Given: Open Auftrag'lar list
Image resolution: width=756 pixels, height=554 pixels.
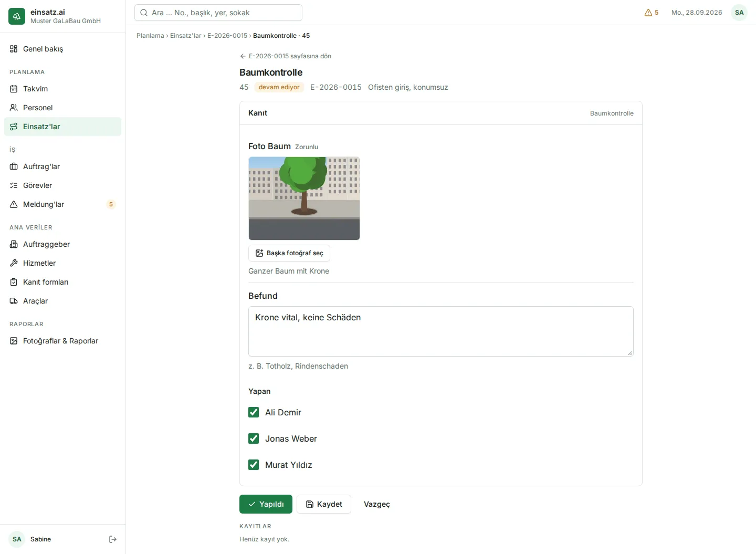Looking at the screenshot, I should (x=62, y=166).
